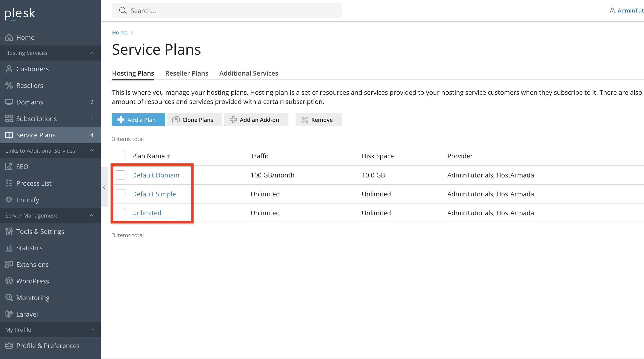Select all plans with the header checkbox
This screenshot has width=644, height=359.
pyautogui.click(x=120, y=155)
